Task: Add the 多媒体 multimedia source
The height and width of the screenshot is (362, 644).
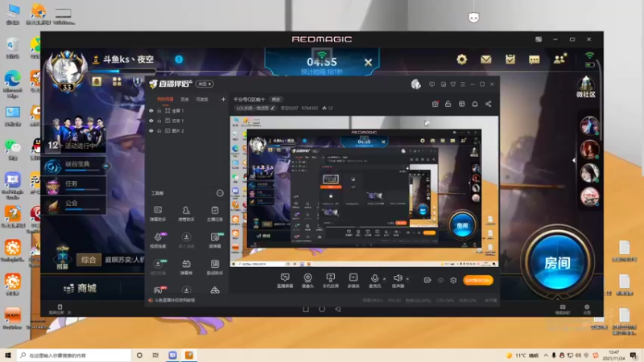Action: click(x=353, y=280)
